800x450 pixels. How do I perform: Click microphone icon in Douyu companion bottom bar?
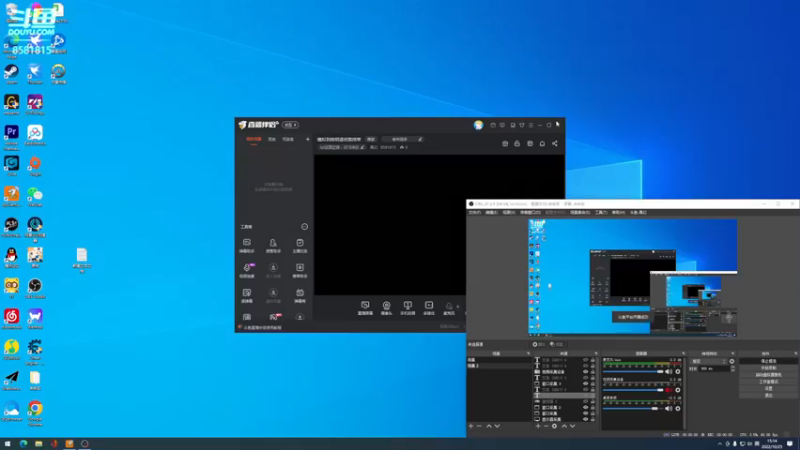449,308
